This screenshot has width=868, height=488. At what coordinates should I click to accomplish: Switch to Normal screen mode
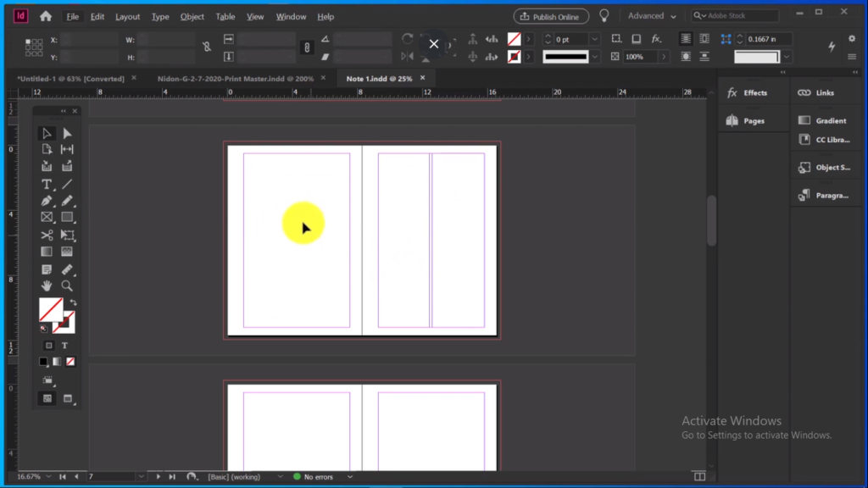(47, 398)
